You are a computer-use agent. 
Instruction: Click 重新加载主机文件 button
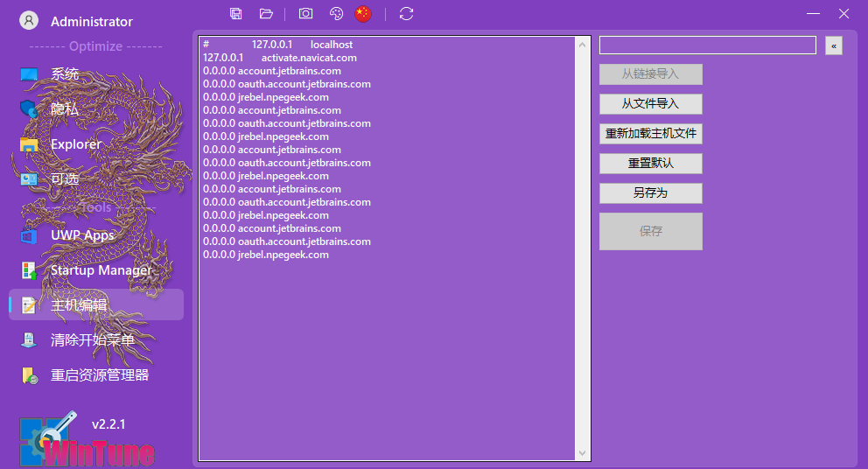tap(650, 134)
